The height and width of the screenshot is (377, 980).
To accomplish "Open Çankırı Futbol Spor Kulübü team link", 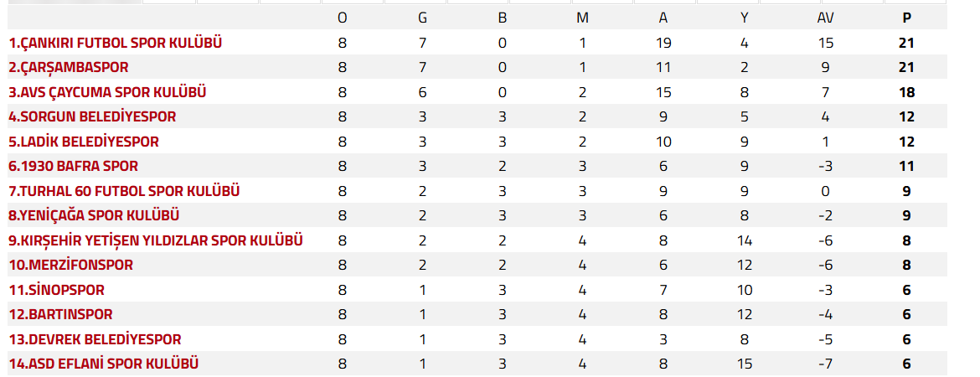I will 115,43.
